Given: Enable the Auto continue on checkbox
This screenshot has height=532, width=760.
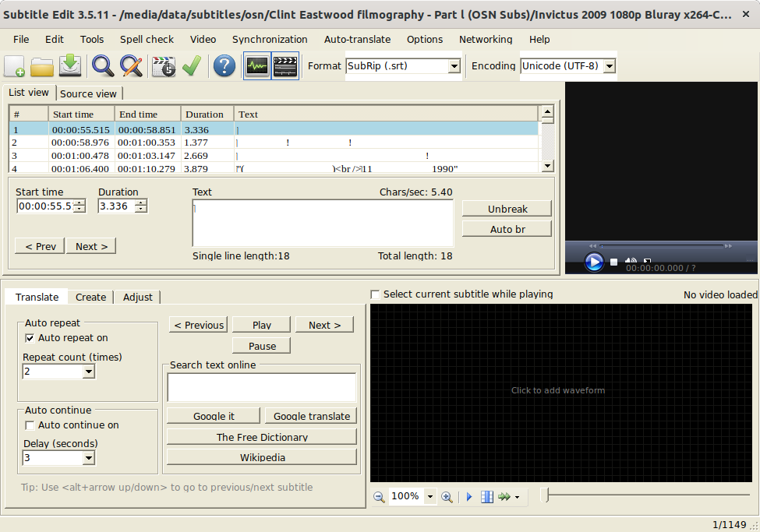Looking at the screenshot, I should tap(30, 425).
